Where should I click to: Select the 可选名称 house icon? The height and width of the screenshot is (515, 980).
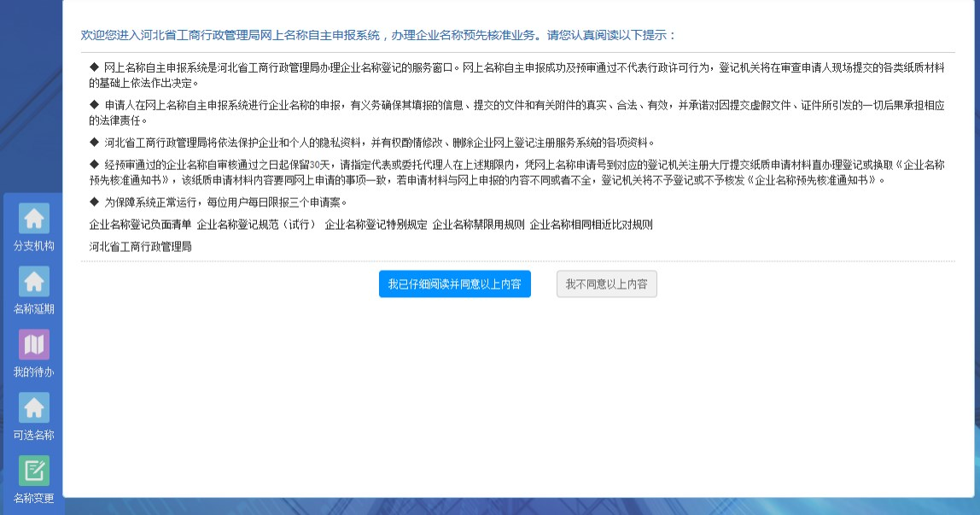(34, 407)
